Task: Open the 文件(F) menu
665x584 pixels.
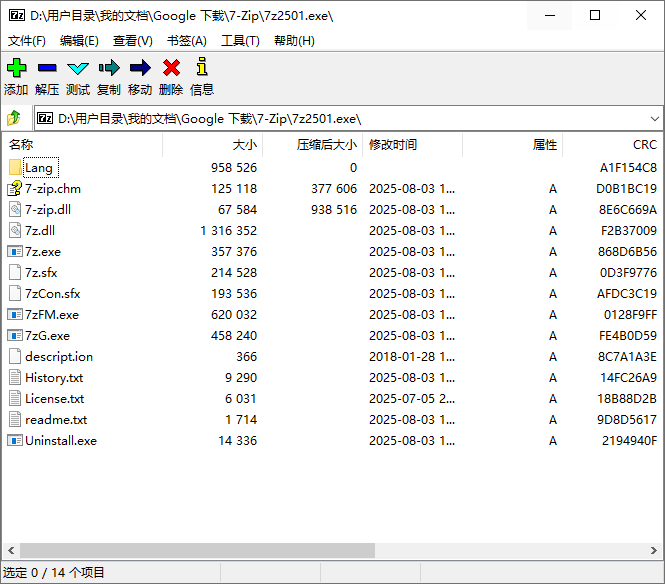Action: pos(27,41)
